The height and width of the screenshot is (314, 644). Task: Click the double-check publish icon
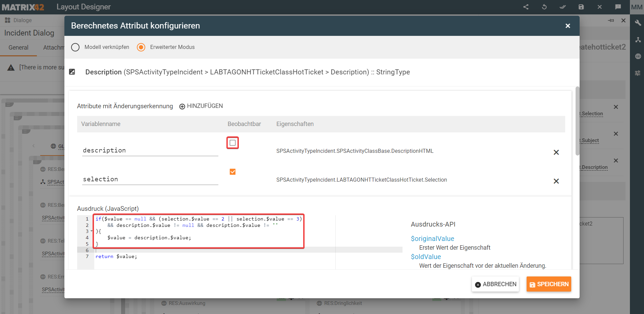pos(563,7)
